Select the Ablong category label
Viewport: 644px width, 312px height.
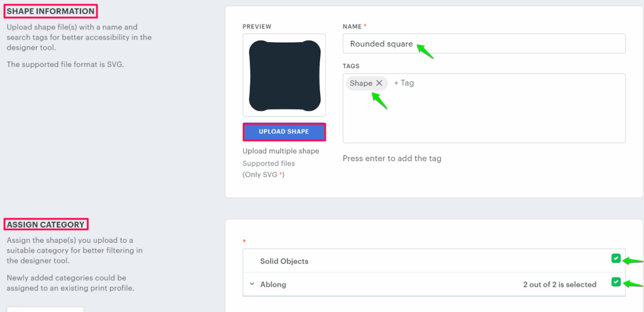click(x=273, y=284)
